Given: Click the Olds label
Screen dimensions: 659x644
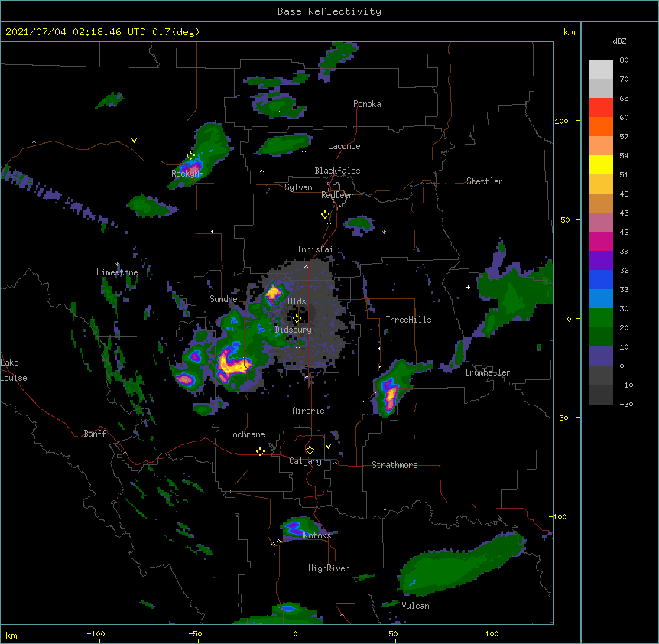Looking at the screenshot, I should (x=297, y=301).
